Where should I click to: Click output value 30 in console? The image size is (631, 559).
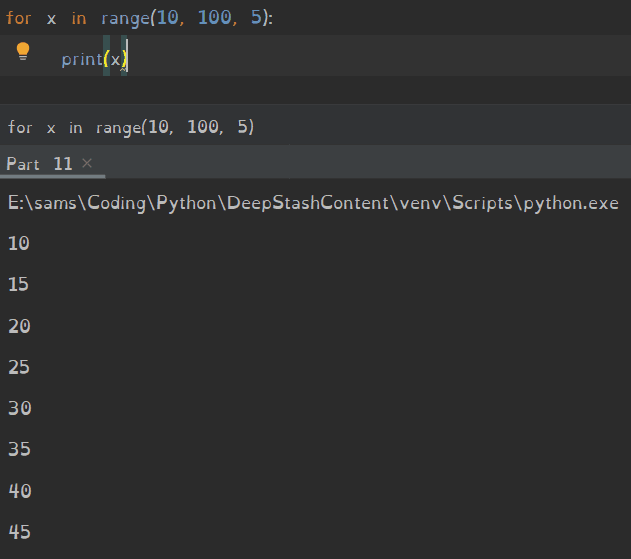(19, 408)
